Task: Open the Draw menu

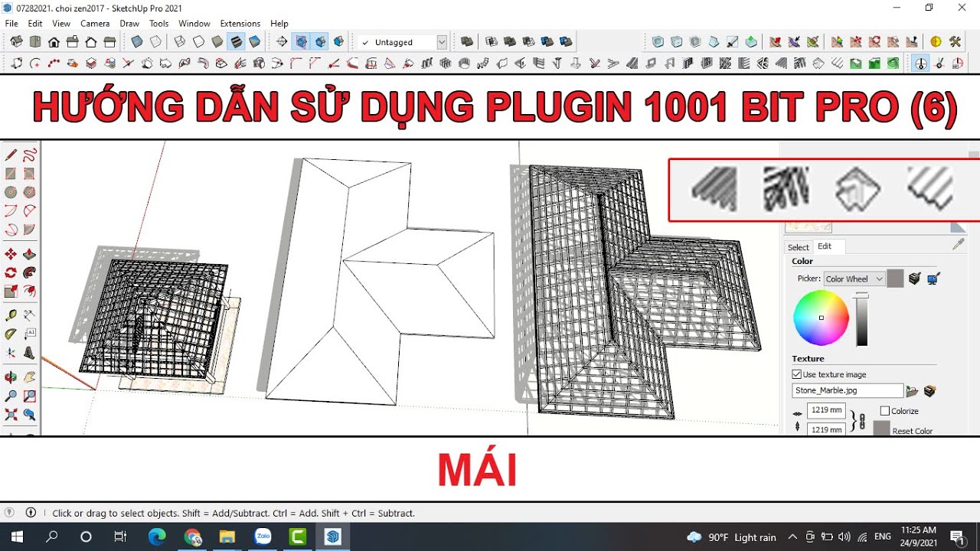Action: [129, 24]
